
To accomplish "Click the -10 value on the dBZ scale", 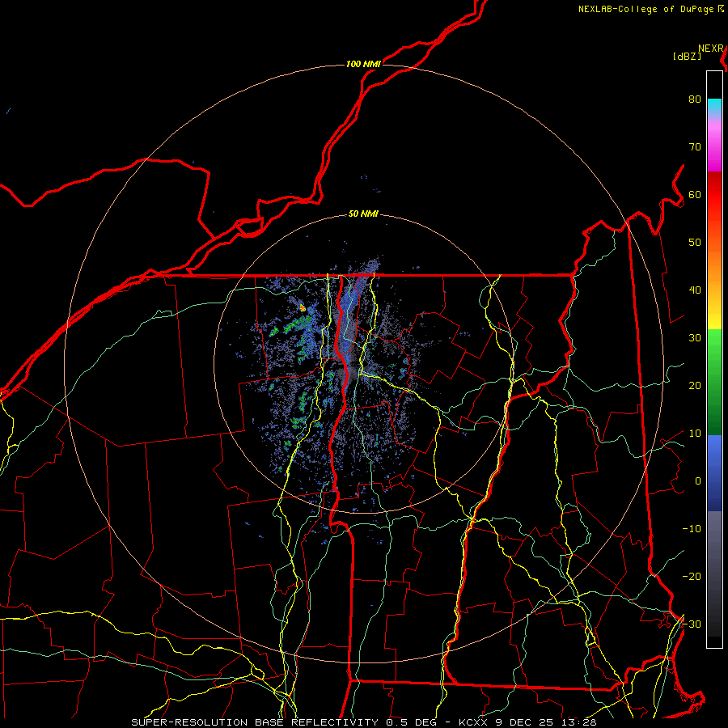I will coord(692,528).
